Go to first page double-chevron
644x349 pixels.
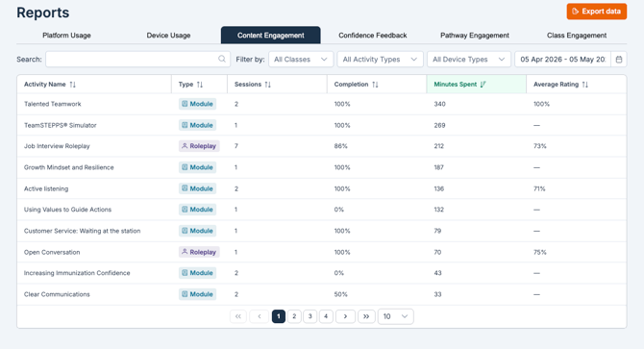click(237, 316)
